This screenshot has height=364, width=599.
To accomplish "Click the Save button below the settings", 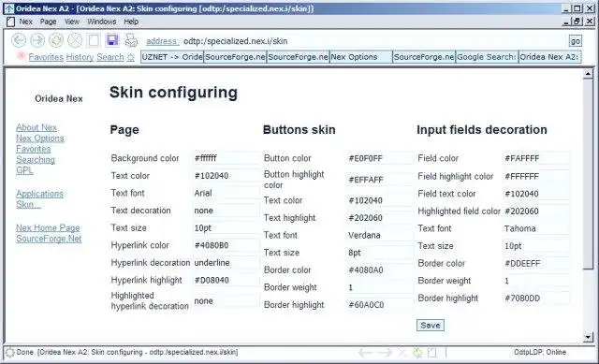I will point(431,325).
